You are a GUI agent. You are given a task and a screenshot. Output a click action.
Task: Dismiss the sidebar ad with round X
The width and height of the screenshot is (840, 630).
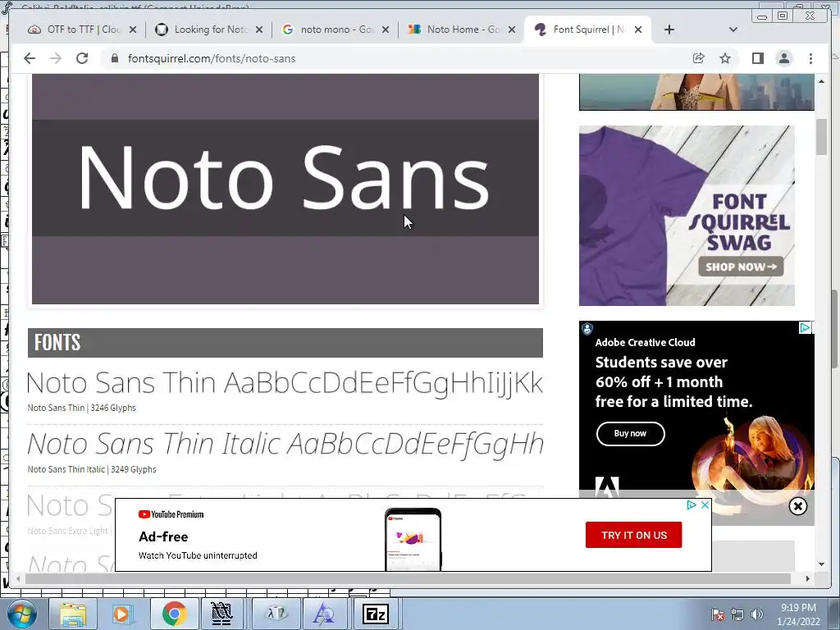coord(797,505)
